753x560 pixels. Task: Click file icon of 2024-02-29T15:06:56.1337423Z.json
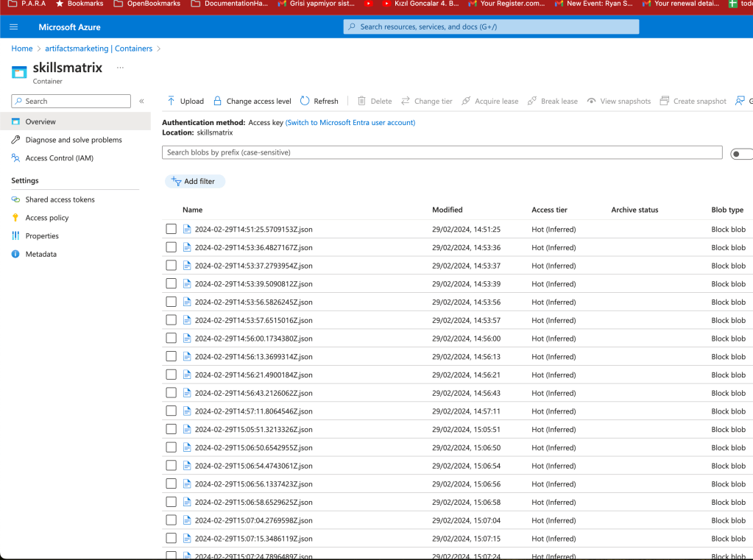point(187,484)
